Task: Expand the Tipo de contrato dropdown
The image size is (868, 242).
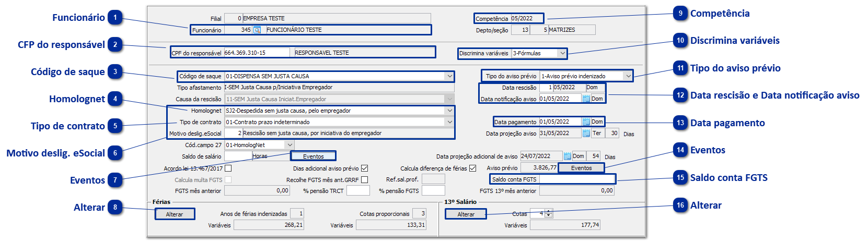Action: [x=449, y=122]
